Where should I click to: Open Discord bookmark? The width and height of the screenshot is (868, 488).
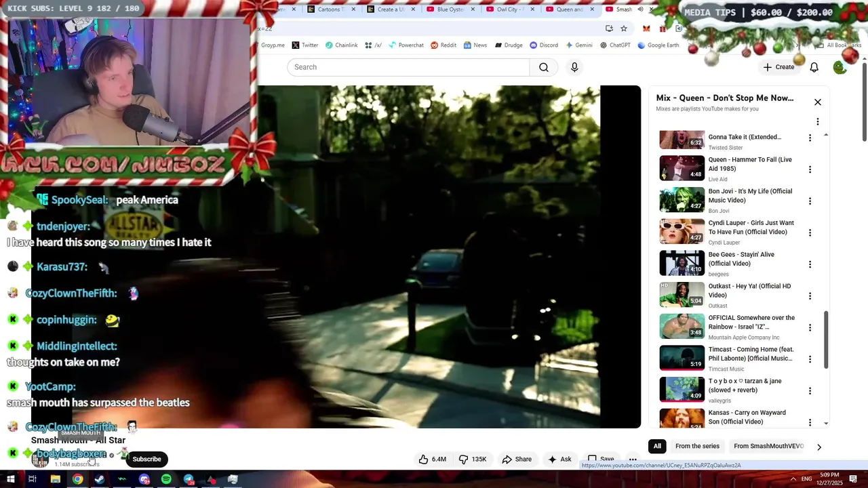click(544, 45)
